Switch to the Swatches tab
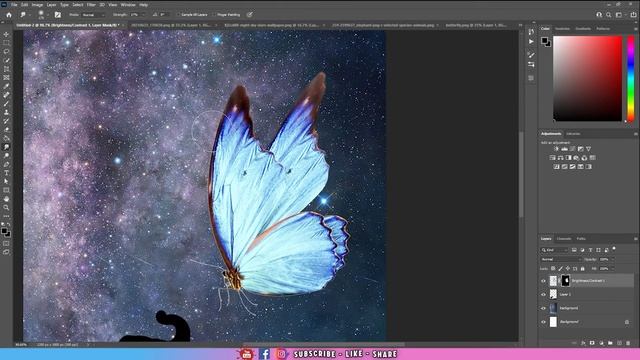 pyautogui.click(x=562, y=29)
